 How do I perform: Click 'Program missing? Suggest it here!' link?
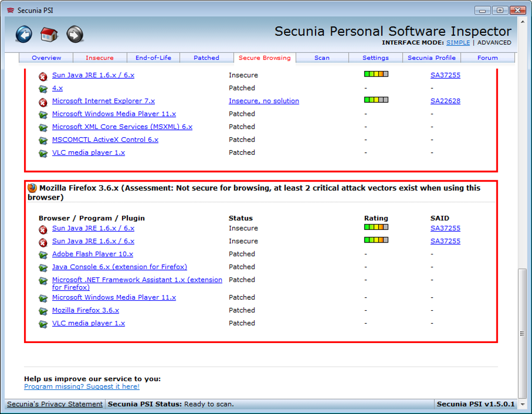click(x=82, y=386)
